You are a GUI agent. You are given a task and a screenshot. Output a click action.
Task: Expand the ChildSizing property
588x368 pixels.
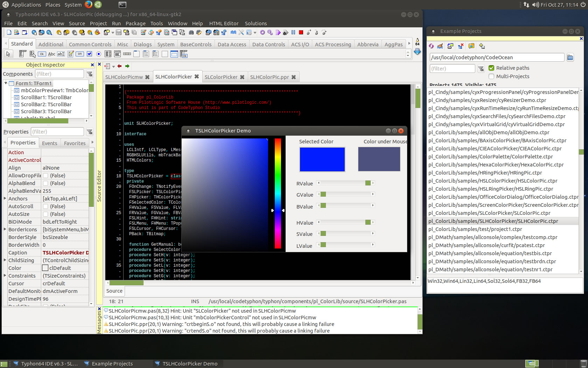[5, 260]
